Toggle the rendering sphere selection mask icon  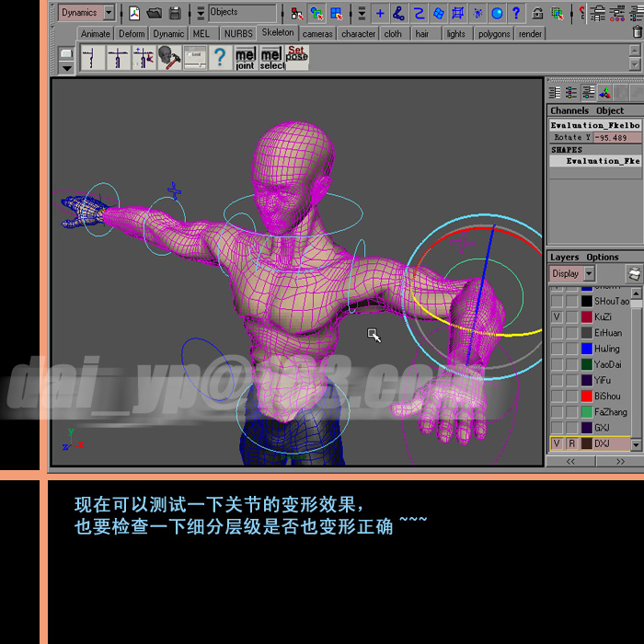click(497, 13)
